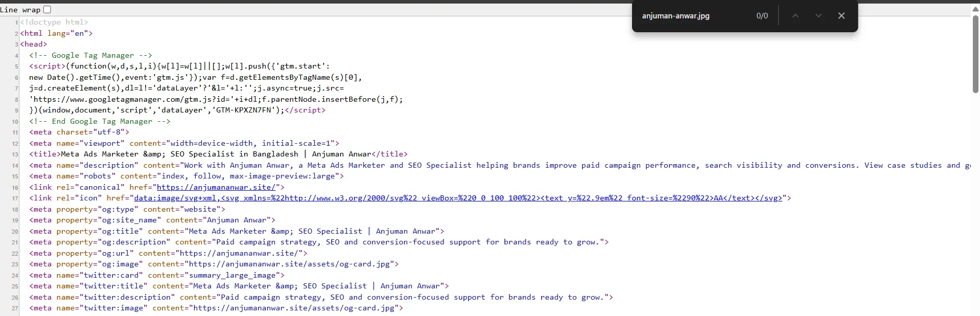Click the '<html lang="en">' line
The width and height of the screenshot is (980, 316).
tap(57, 33)
